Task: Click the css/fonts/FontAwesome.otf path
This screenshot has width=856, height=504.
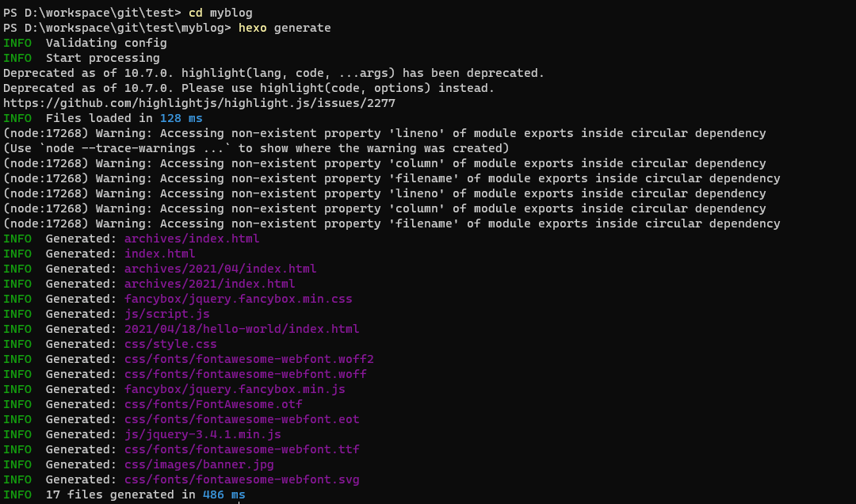Action: tap(213, 404)
